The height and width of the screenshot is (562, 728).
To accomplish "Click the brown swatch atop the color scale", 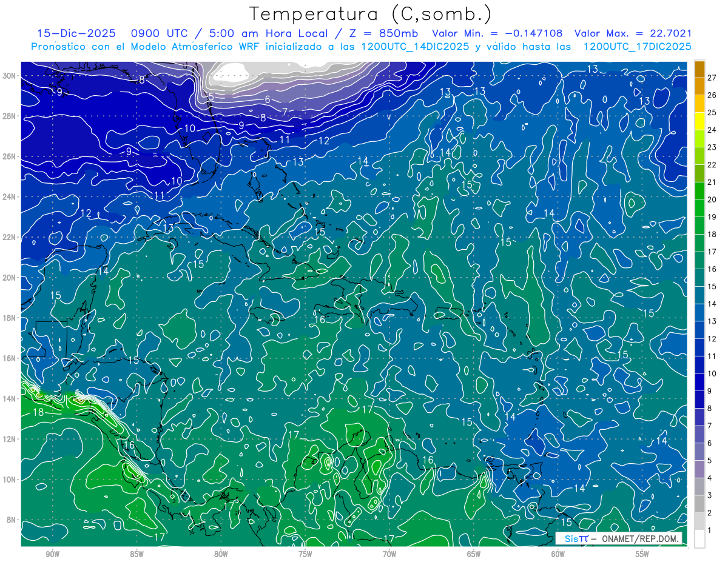I will point(699,69).
